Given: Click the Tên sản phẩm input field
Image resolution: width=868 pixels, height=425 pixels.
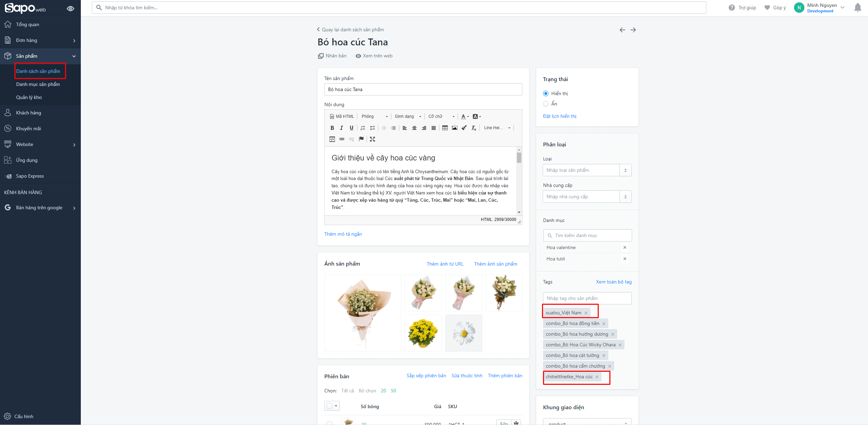Looking at the screenshot, I should click(x=423, y=89).
